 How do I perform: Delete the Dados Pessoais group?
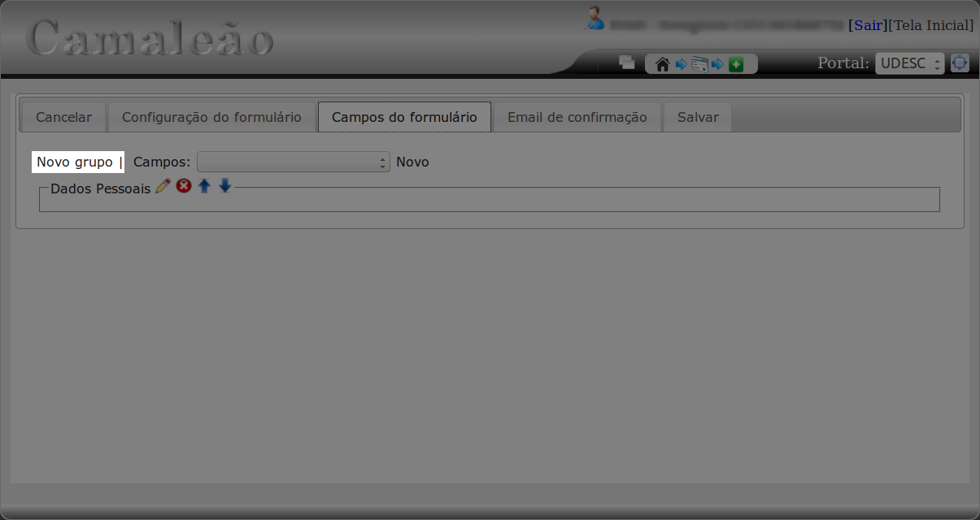184,186
